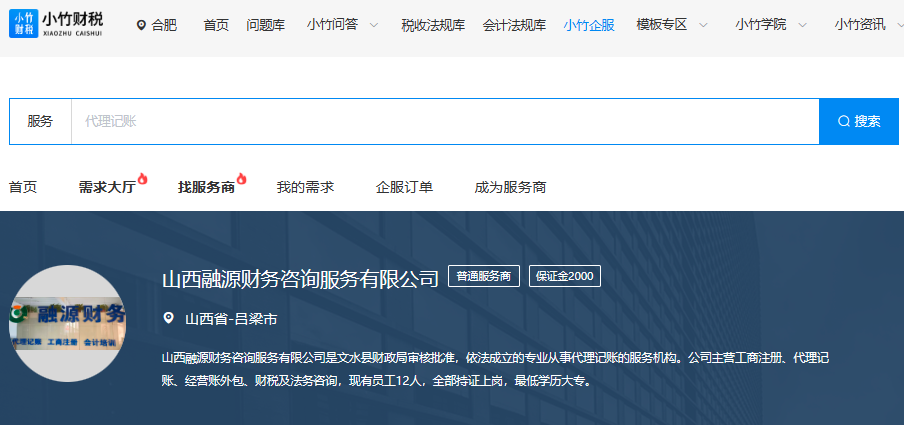904x425 pixels.
Task: Open the 企服订单 tab
Action: point(404,187)
